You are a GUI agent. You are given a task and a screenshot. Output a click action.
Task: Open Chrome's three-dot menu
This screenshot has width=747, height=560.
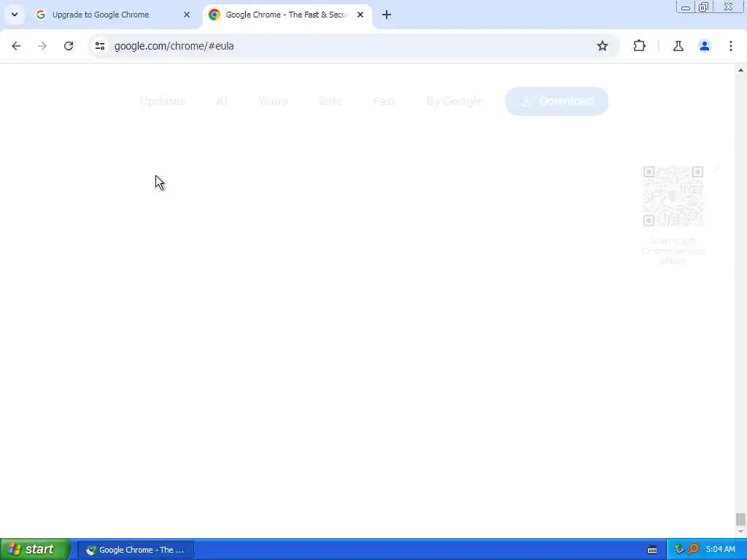click(731, 46)
